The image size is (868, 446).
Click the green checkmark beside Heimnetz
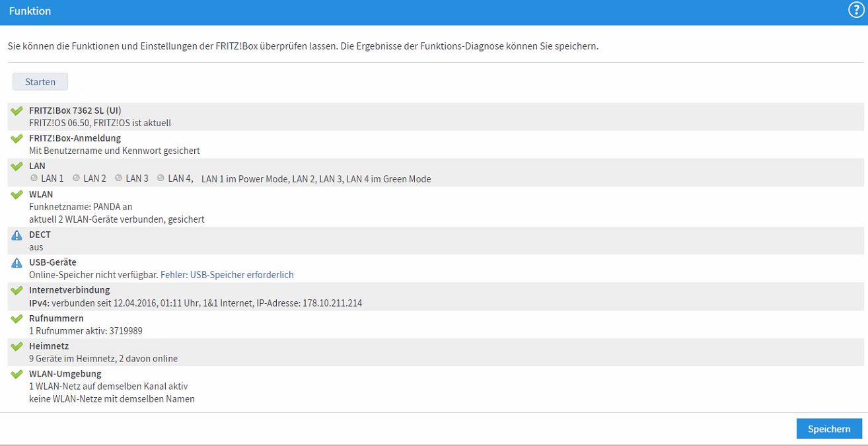point(17,346)
